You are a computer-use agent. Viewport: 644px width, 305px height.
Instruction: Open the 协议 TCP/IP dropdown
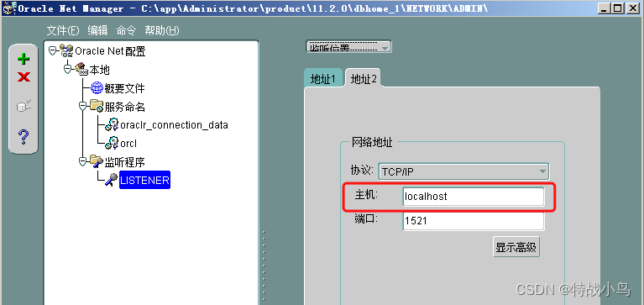click(463, 171)
